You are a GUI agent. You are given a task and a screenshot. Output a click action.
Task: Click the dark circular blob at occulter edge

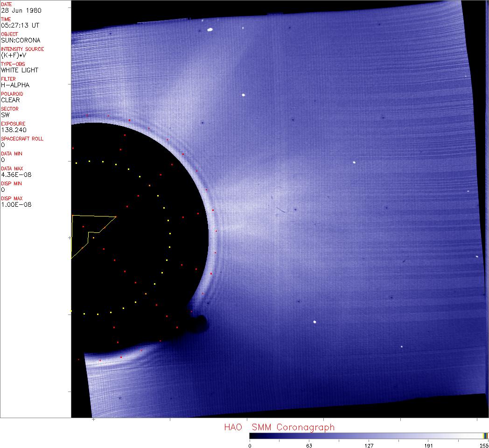tap(201, 322)
